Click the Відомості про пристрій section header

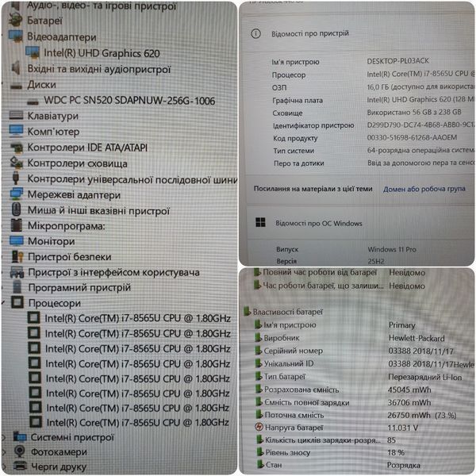click(310, 33)
